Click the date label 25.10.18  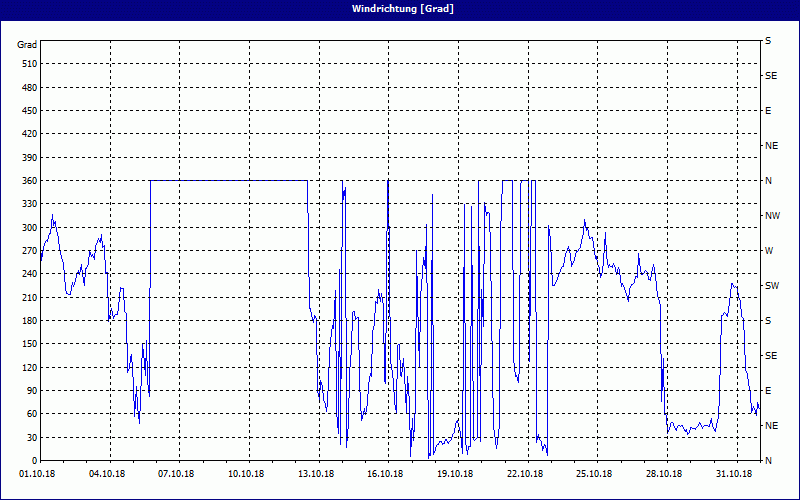(594, 474)
